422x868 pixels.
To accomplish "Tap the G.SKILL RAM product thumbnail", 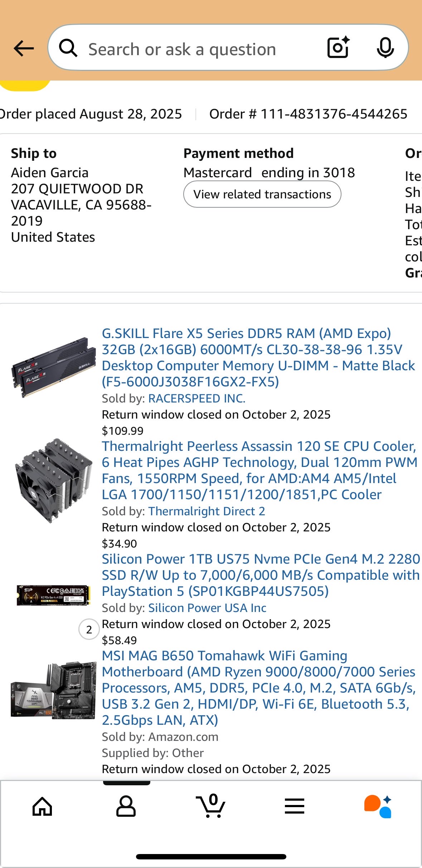I will pyautogui.click(x=54, y=367).
